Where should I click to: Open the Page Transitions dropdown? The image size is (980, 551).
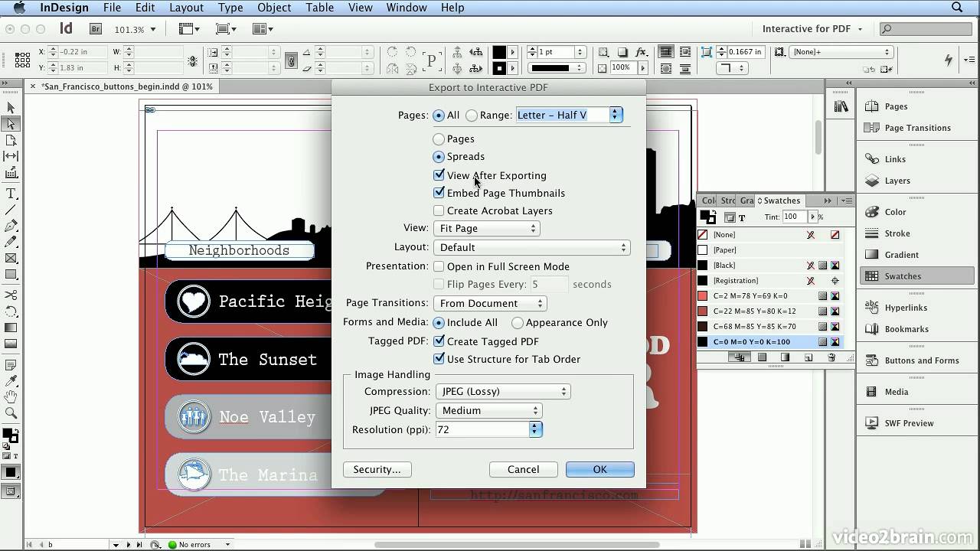(489, 303)
